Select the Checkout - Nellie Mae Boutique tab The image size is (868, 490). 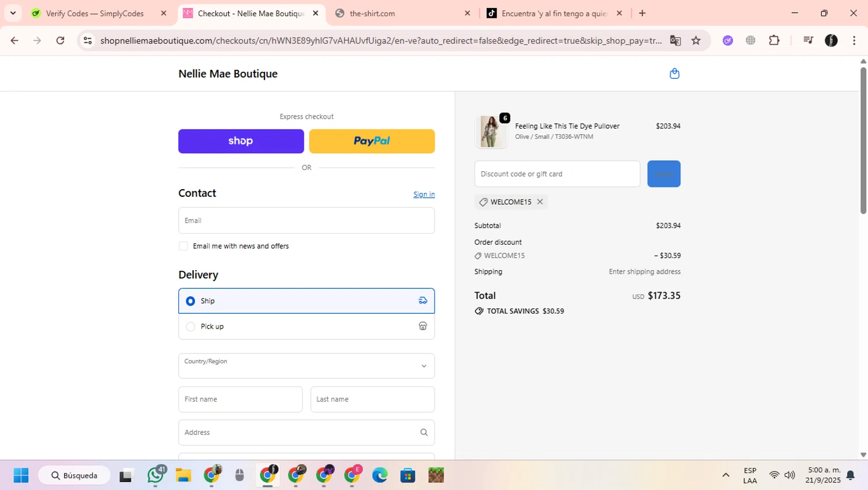(251, 13)
